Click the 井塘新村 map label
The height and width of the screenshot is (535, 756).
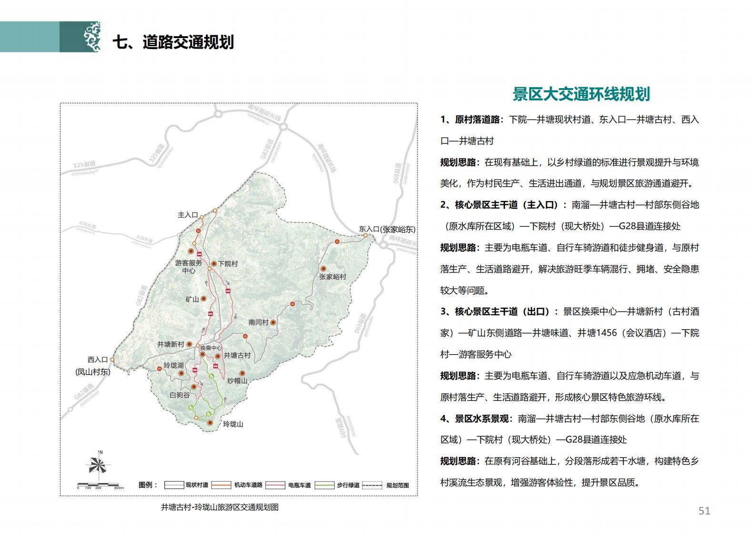(x=171, y=344)
